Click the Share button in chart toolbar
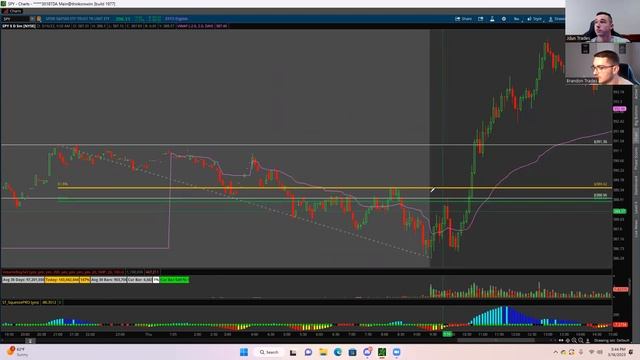The width and height of the screenshot is (640, 360). [x=464, y=19]
